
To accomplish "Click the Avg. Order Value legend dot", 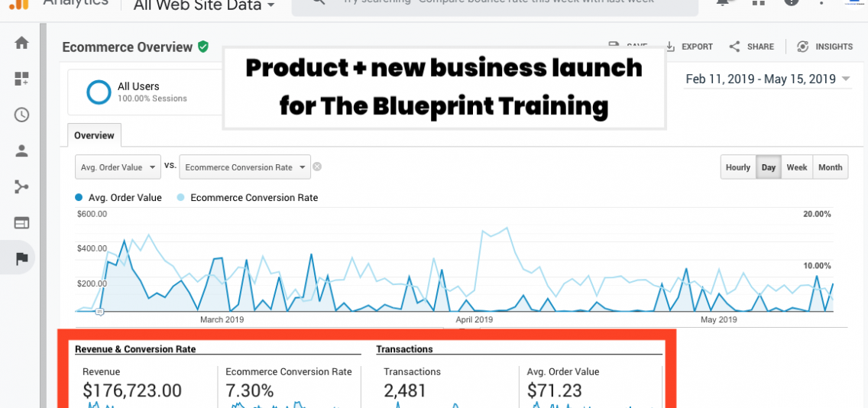I will click(x=78, y=197).
